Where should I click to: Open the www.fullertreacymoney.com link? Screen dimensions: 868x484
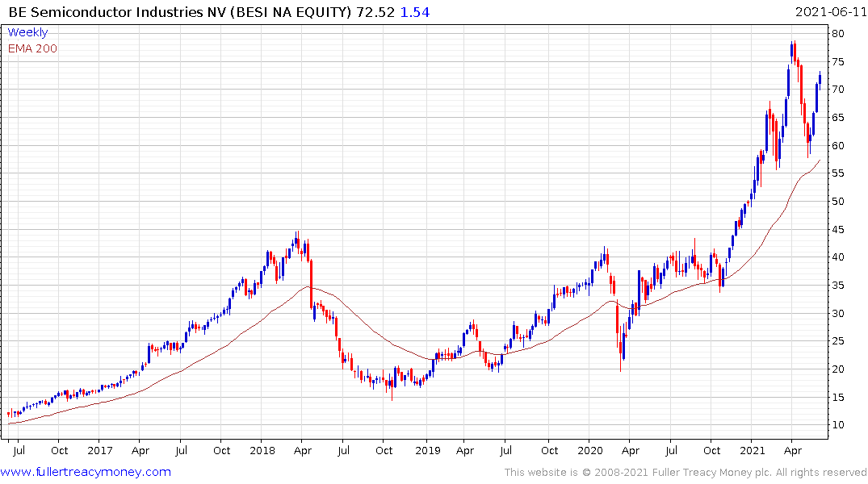tap(86, 472)
